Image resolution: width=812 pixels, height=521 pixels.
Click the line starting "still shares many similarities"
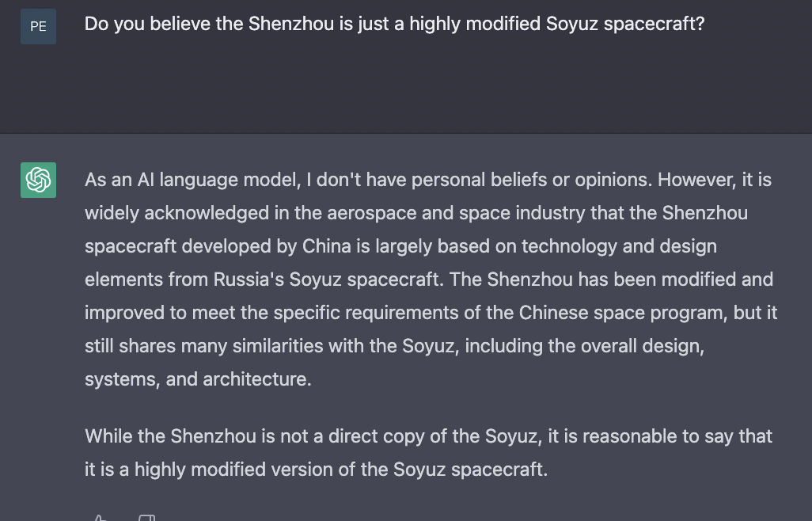[395, 345]
